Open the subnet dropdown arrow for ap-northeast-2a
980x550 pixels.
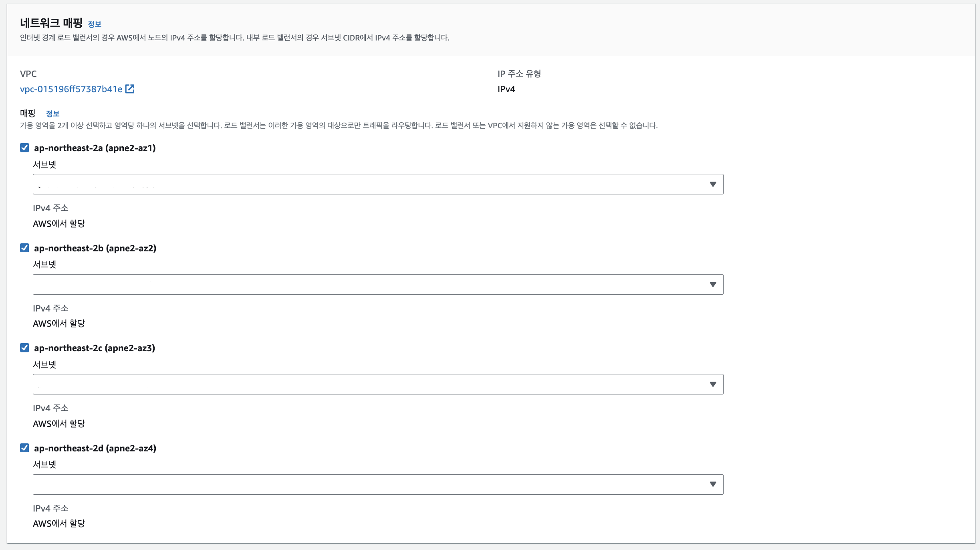click(713, 184)
